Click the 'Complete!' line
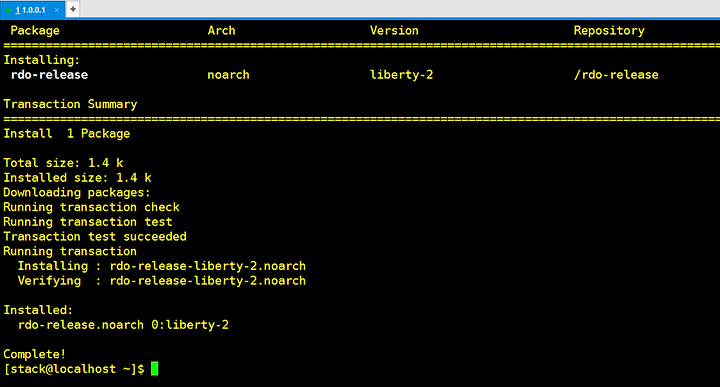This screenshot has height=387, width=720. (34, 354)
